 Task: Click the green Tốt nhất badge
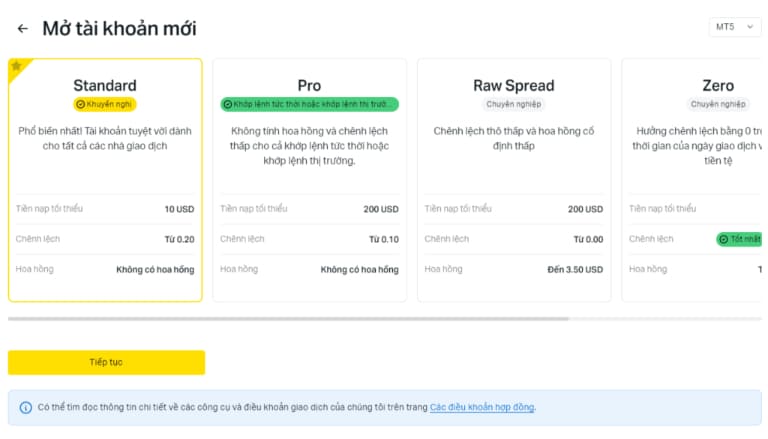[x=740, y=239]
